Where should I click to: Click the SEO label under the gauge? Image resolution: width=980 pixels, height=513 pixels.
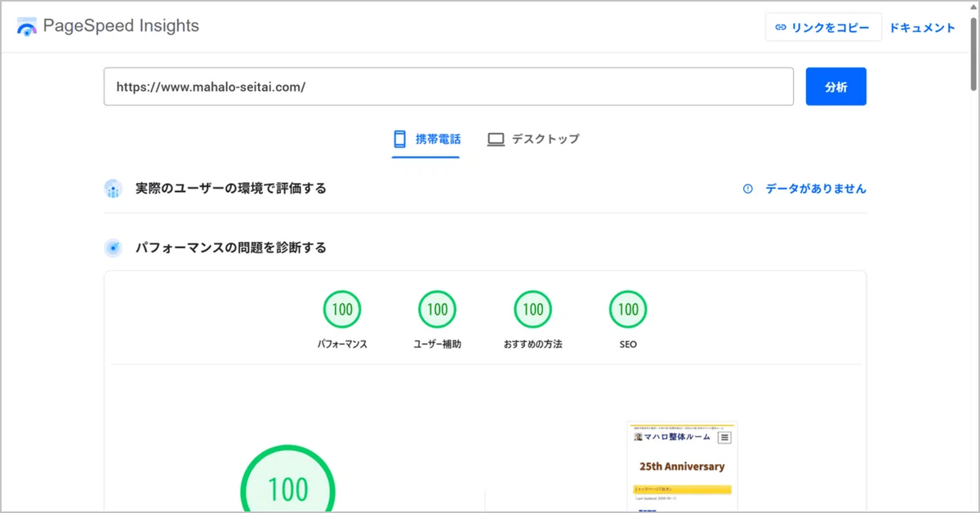coord(628,345)
